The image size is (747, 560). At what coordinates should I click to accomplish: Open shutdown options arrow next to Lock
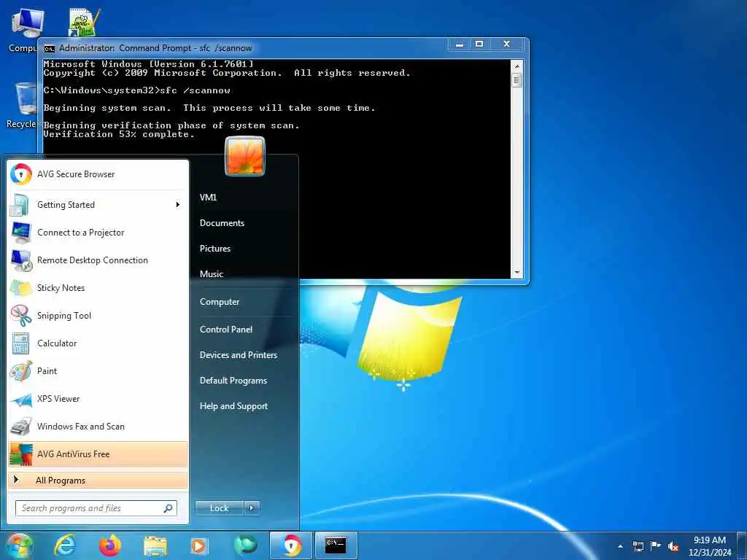click(x=252, y=508)
